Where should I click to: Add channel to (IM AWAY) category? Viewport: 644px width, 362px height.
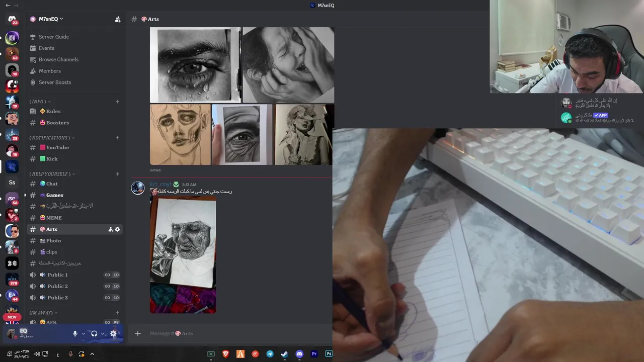pos(117,313)
